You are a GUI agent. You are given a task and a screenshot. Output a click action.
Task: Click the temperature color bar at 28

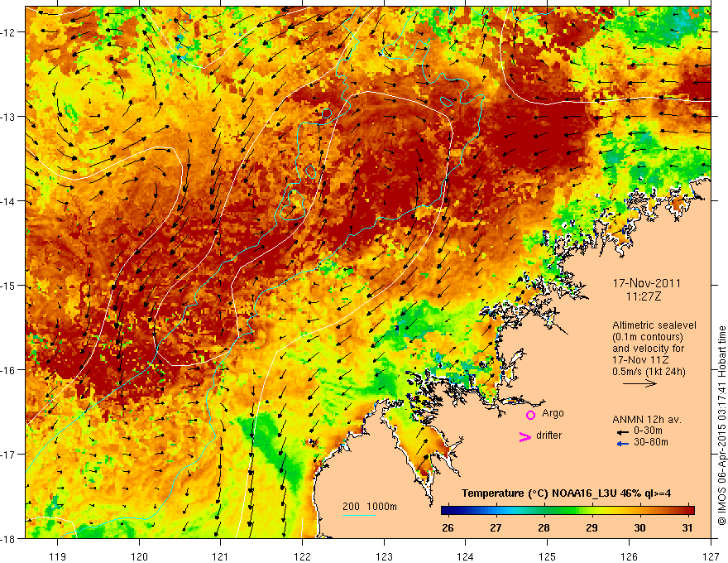pos(544,511)
